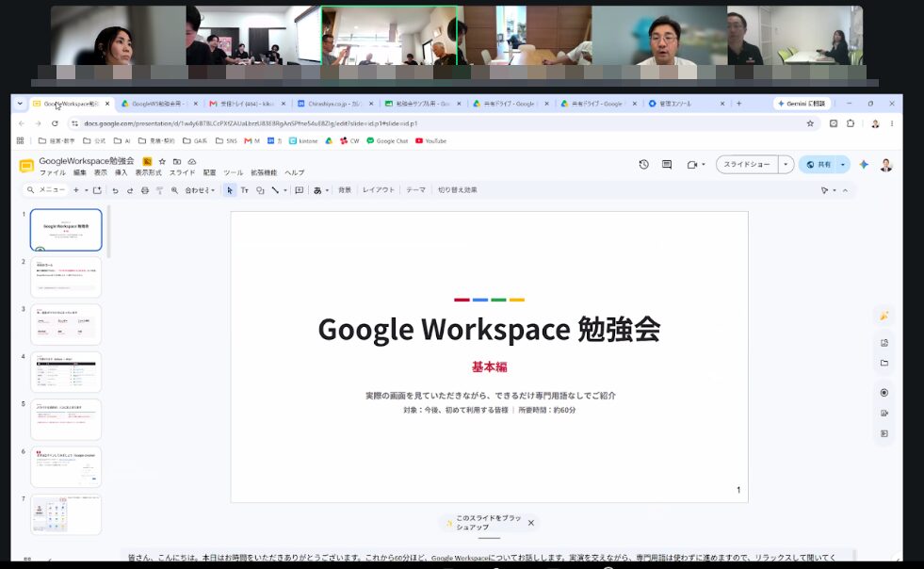Open the Google Chat bookmark
924x569 pixels.
tap(388, 141)
